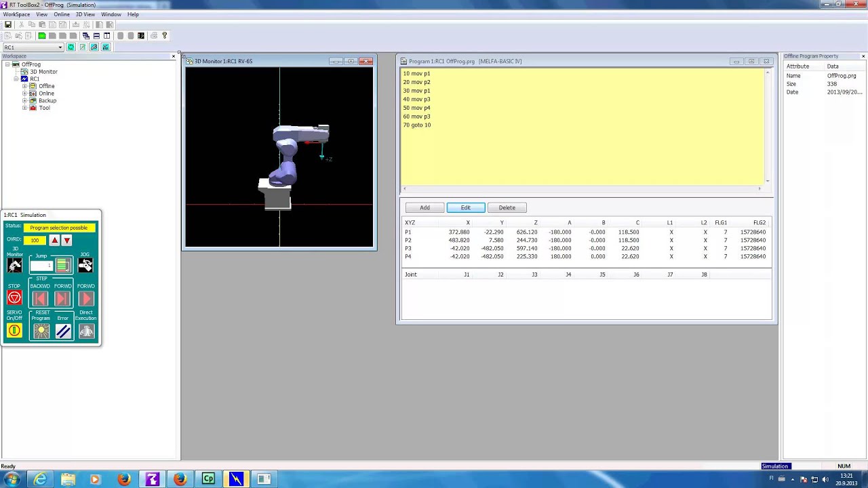The width and height of the screenshot is (868, 488).
Task: Open the 3D Monitor from the Simulation panel
Action: (14, 266)
